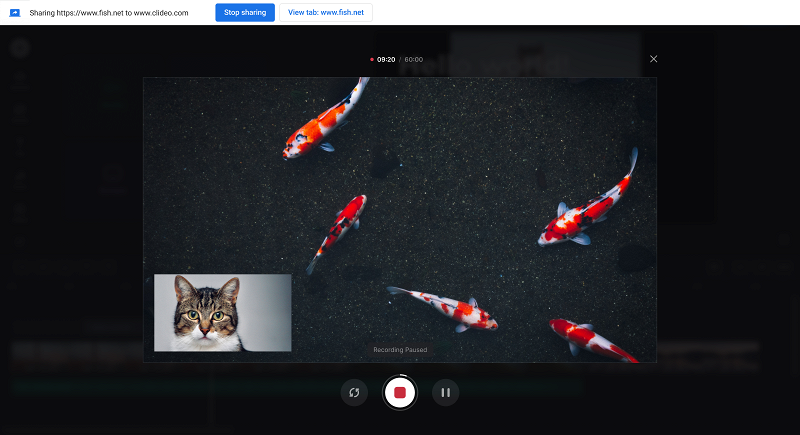Pause the recording
Viewport: 800px width, 435px height.
click(445, 392)
